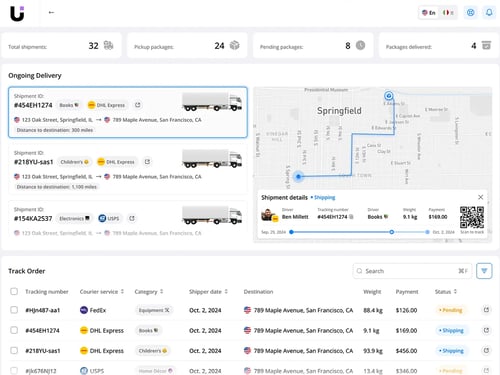Image resolution: width=500 pixels, height=375 pixels.
Task: Click the progress slider start point Sep 29
Action: tap(291, 232)
